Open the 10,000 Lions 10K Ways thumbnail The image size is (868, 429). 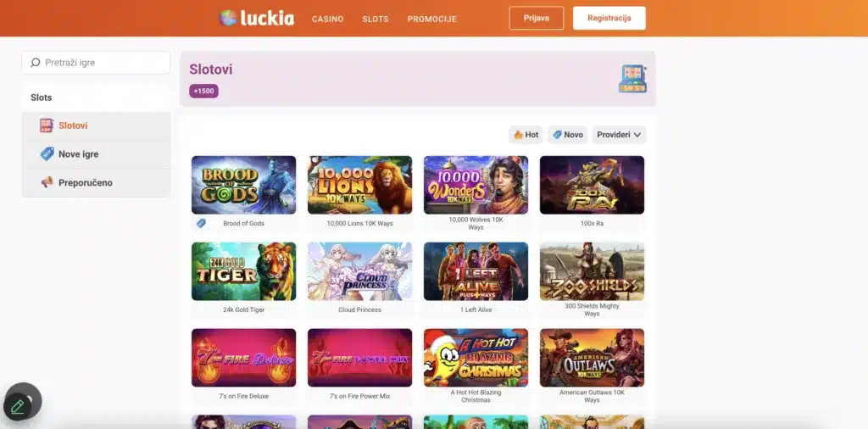(359, 185)
